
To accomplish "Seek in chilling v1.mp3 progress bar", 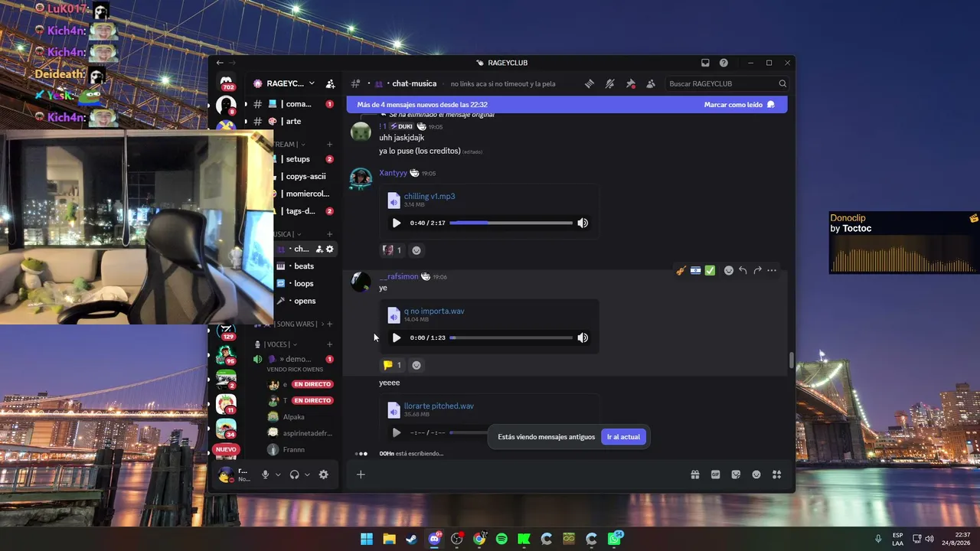I will (511, 223).
